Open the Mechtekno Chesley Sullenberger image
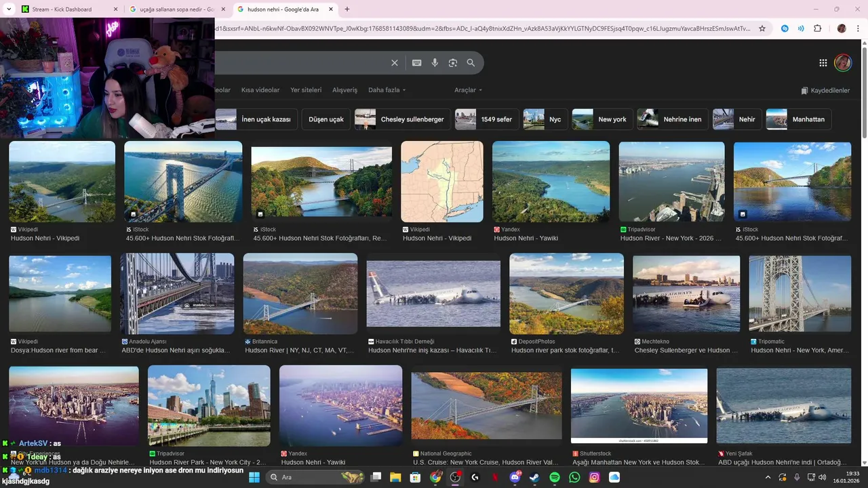Viewport: 868px width, 488px height. click(x=686, y=293)
